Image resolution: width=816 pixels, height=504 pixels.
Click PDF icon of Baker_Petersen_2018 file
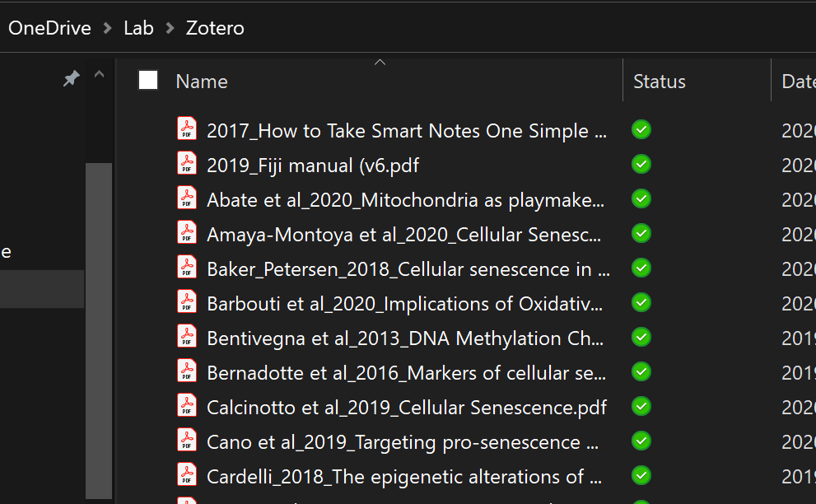point(187,267)
